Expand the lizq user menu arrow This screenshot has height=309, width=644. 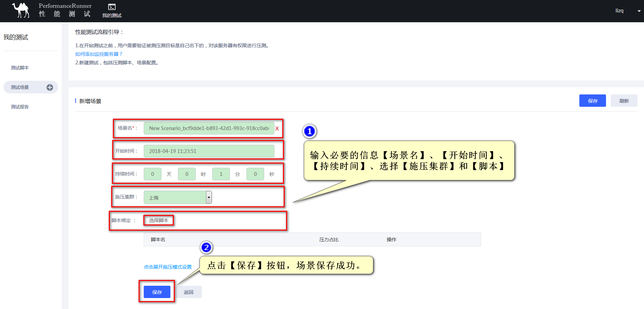[639, 11]
